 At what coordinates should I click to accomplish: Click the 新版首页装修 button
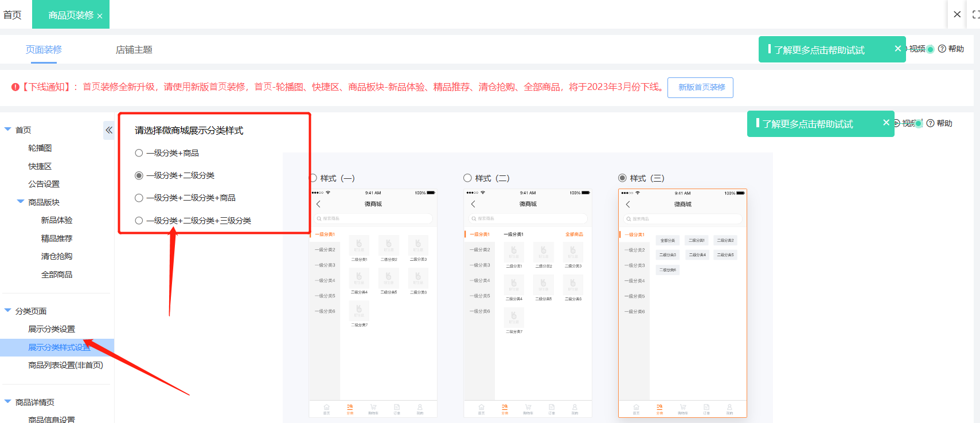(x=700, y=88)
